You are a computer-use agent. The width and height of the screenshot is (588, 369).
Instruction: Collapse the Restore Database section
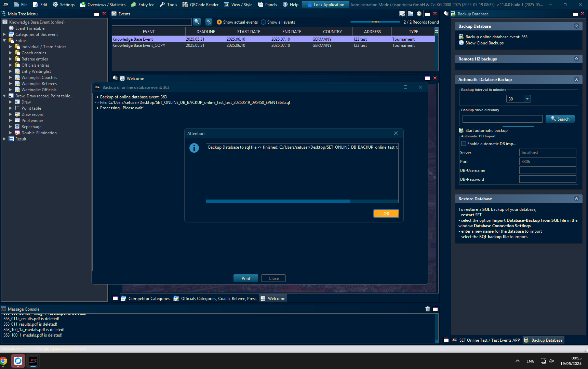576,199
